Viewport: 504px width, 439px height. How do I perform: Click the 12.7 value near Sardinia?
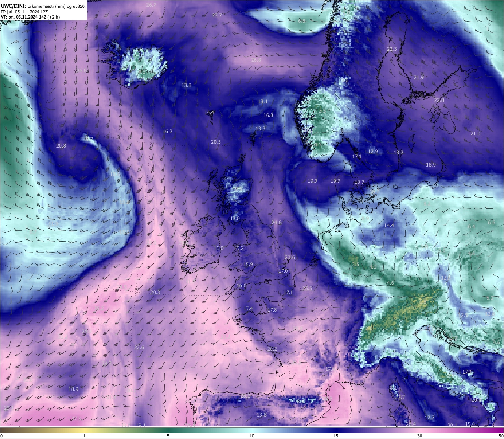pos(430,418)
